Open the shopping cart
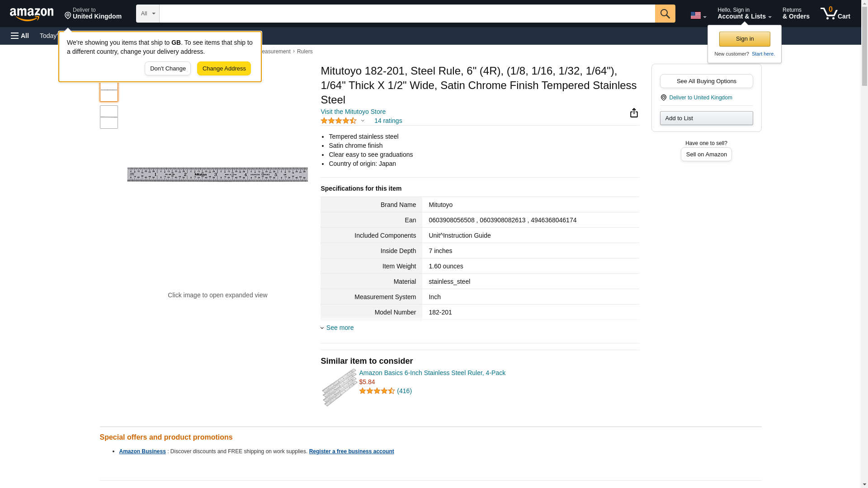The width and height of the screenshot is (868, 488). [835, 14]
